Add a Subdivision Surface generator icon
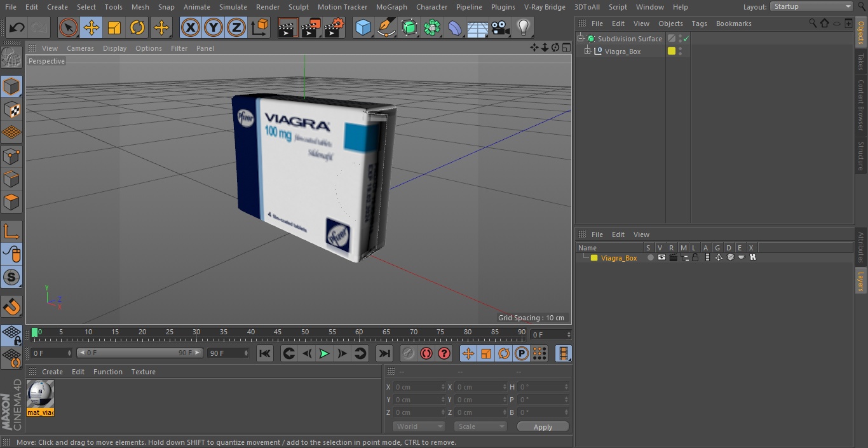This screenshot has width=868, height=448. [x=409, y=27]
